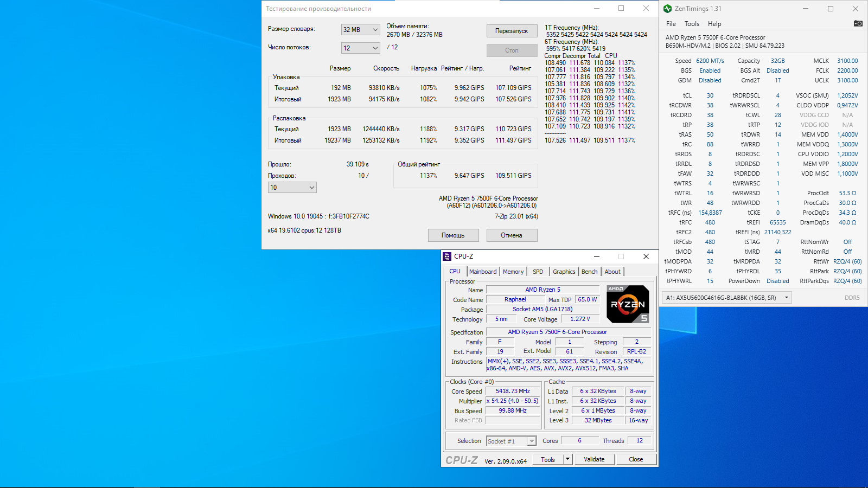Expand the passes dropdown showing 10
Viewport: 868px width, 488px height.
292,188
